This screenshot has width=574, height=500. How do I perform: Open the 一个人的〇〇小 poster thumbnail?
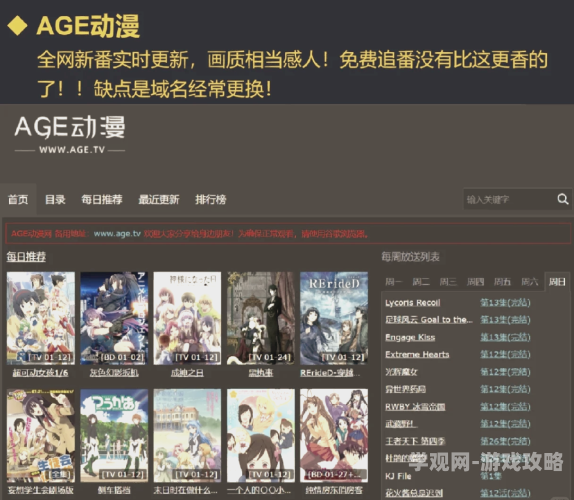261,436
